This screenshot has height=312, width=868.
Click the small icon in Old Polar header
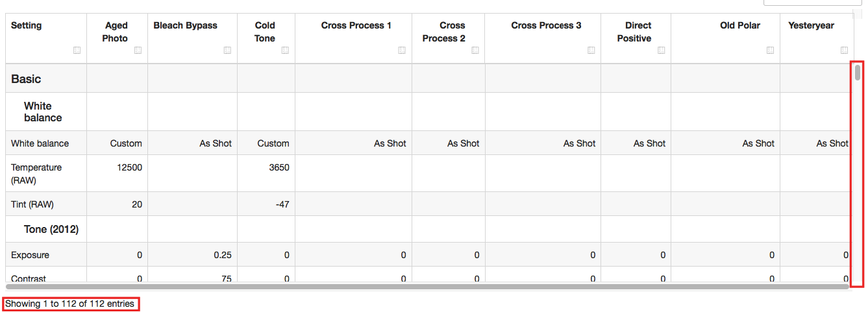(770, 51)
